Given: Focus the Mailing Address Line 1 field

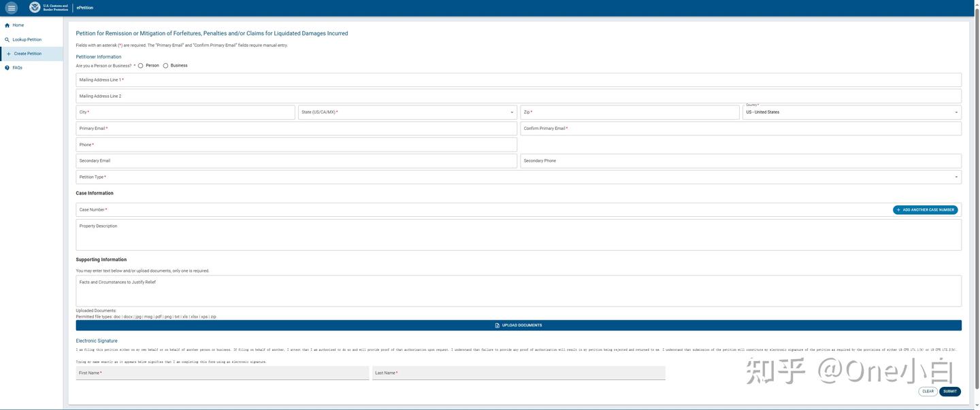Looking at the screenshot, I should coord(519,80).
